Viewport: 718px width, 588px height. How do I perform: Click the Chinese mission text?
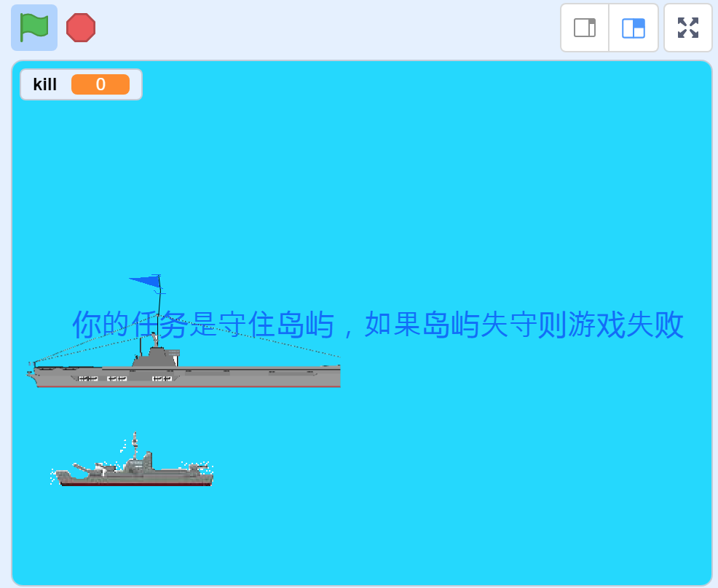click(378, 325)
